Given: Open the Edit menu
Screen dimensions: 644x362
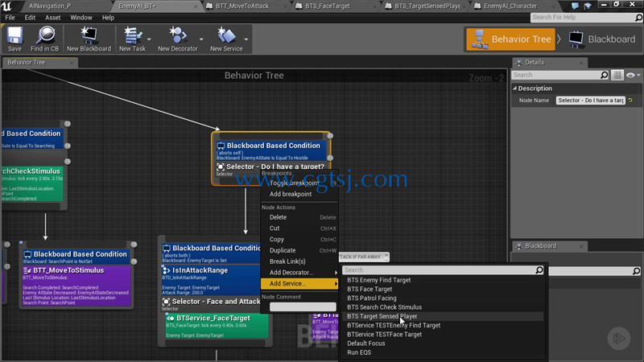Looking at the screenshot, I should pos(30,18).
